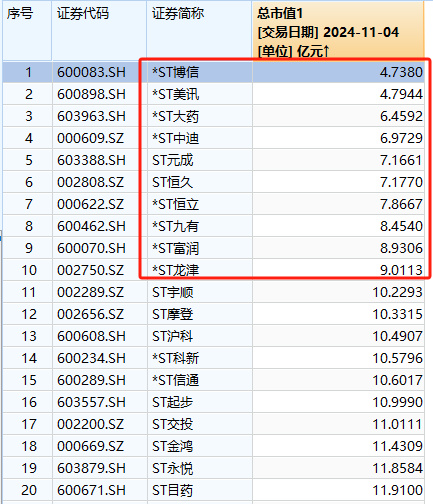This screenshot has width=433, height=504.
Task: Select stock code 600083.SH
Action: [91, 72]
